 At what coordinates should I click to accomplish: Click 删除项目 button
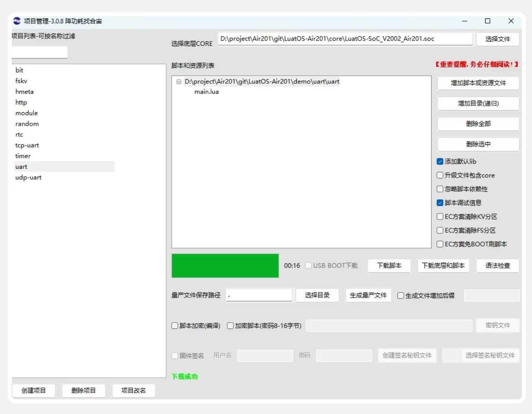tap(83, 390)
